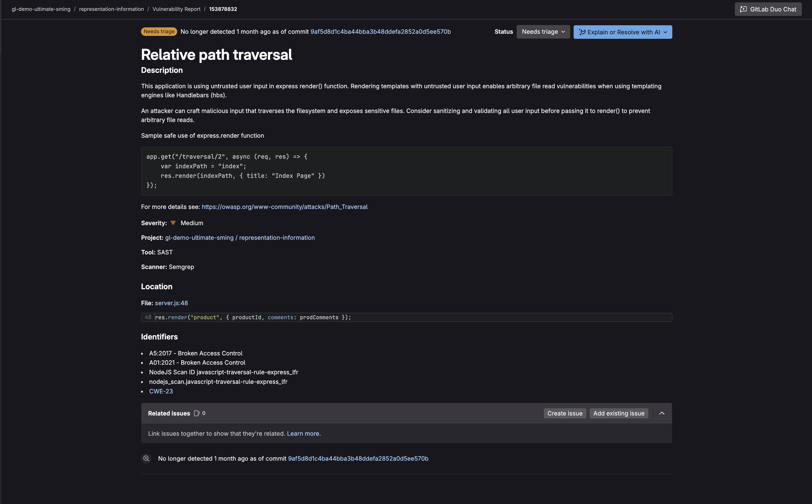Click the detection magnifier icon near bottom
The image size is (812, 504).
[x=146, y=458]
